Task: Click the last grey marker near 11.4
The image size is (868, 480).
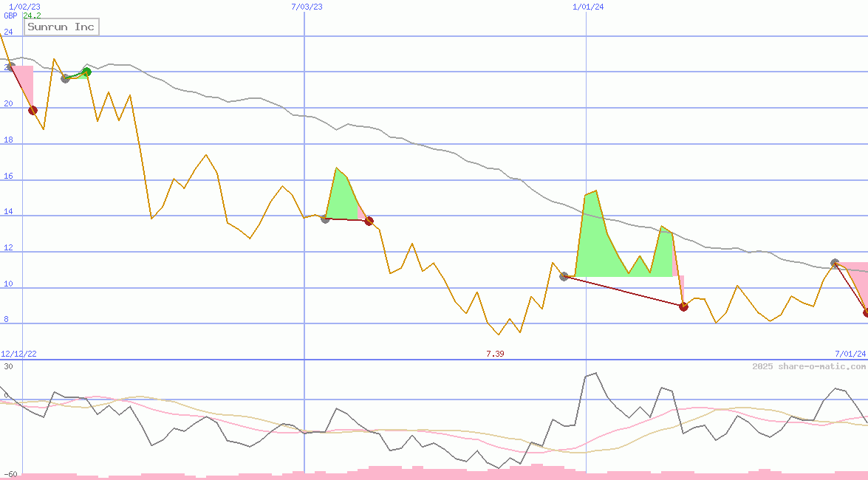Action: pos(835,263)
